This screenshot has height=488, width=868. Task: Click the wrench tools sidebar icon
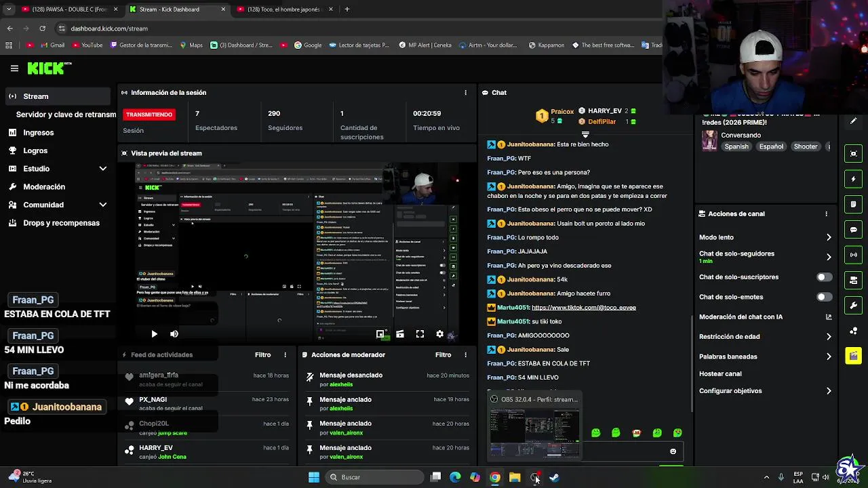854,306
